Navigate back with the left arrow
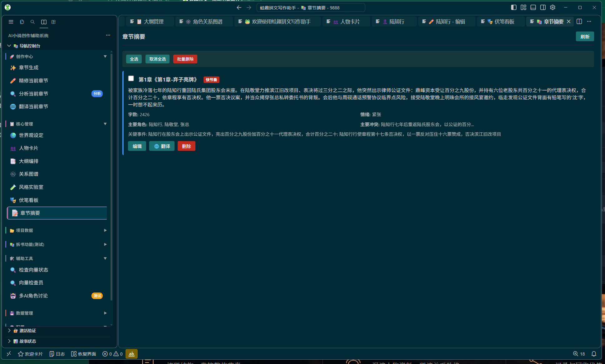This screenshot has height=364, width=605. [239, 7]
